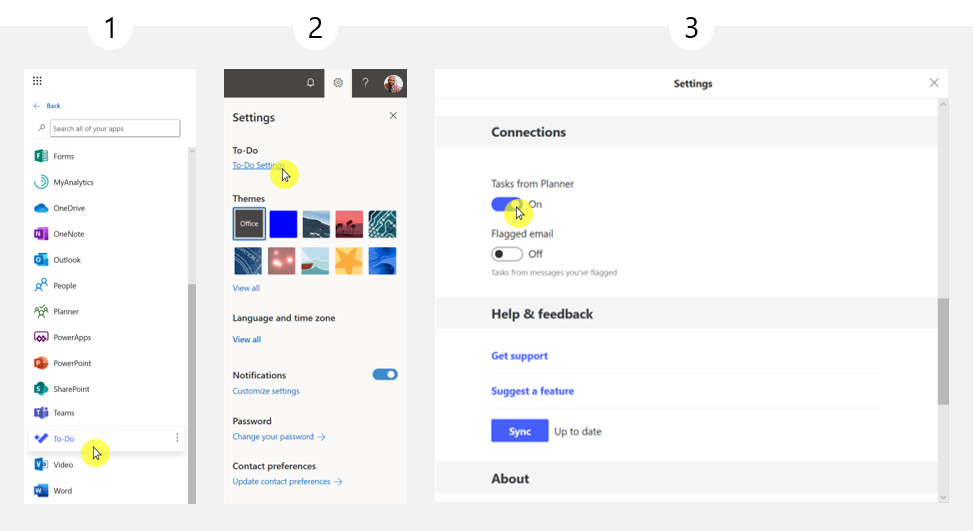Open Customize settings for notifications
This screenshot has height=531, width=973.
point(266,391)
